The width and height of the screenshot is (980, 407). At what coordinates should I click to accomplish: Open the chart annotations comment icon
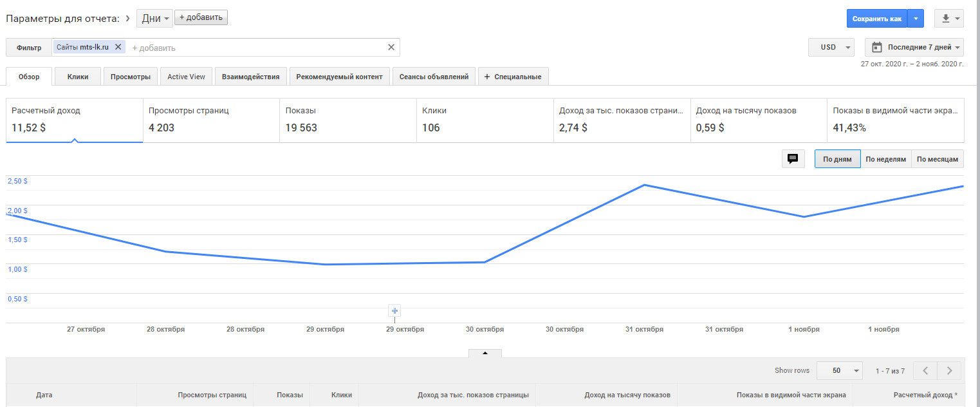[x=793, y=159]
